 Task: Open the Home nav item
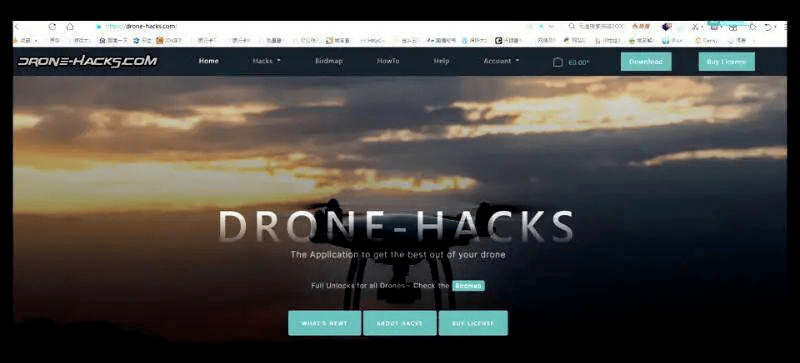click(x=209, y=61)
